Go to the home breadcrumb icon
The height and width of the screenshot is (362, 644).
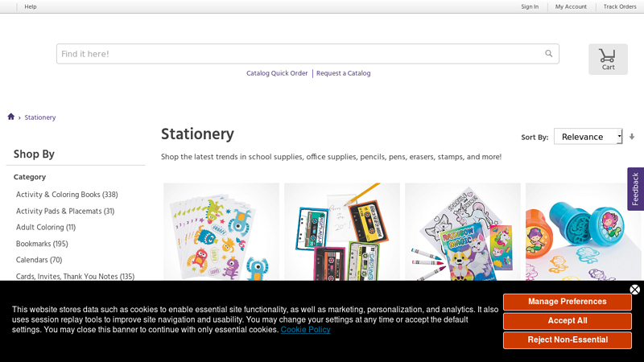coord(11,117)
